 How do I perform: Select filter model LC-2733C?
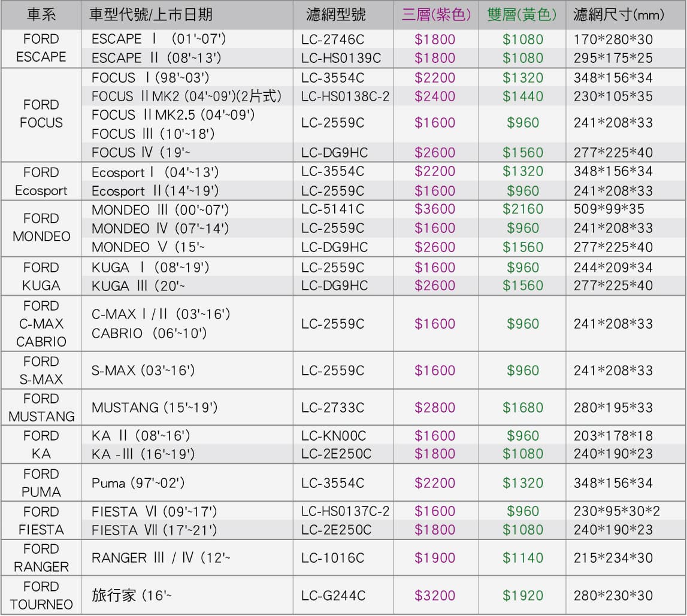(x=332, y=408)
